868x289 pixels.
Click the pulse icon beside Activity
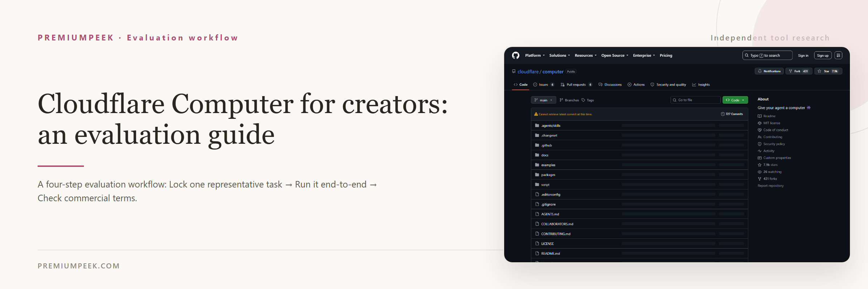[759, 151]
